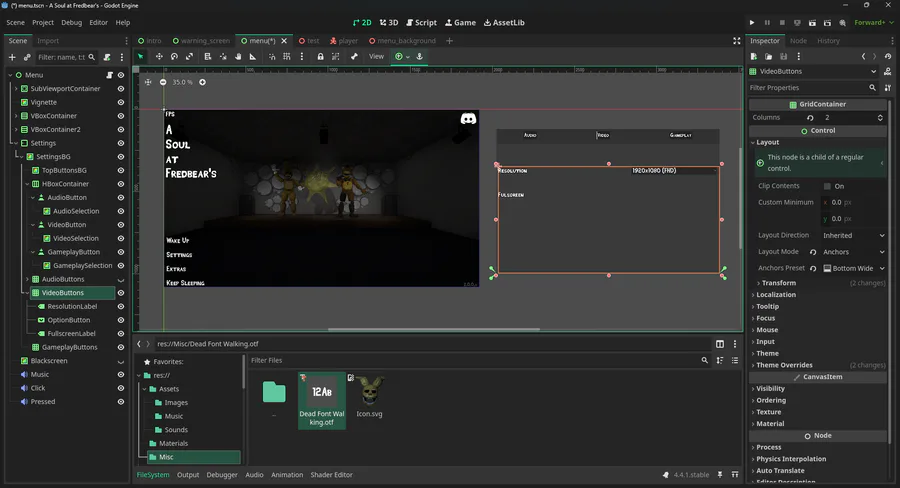Viewport: 900px width, 488px height.
Task: Show the hidden AudioButtons node
Action: tap(121, 280)
